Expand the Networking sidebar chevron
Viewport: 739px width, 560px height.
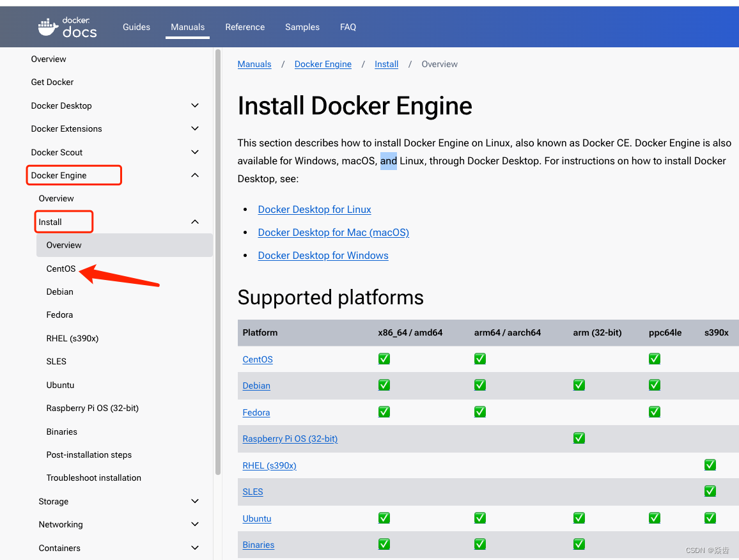click(x=194, y=524)
